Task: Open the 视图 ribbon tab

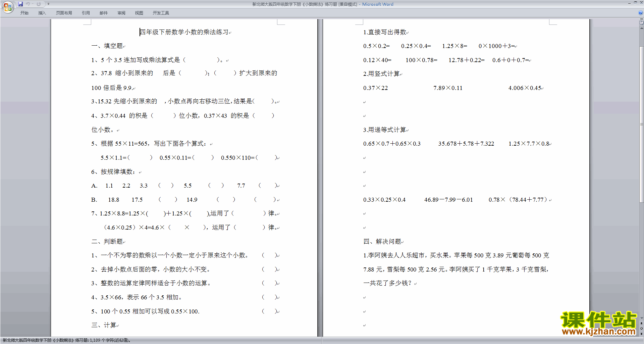Action: coord(139,13)
